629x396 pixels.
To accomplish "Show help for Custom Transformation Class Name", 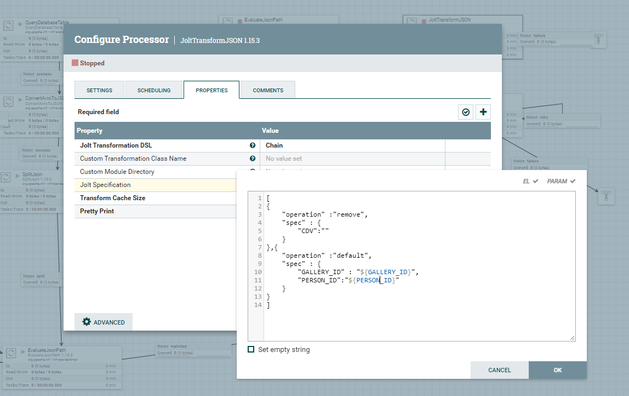I will coord(252,158).
